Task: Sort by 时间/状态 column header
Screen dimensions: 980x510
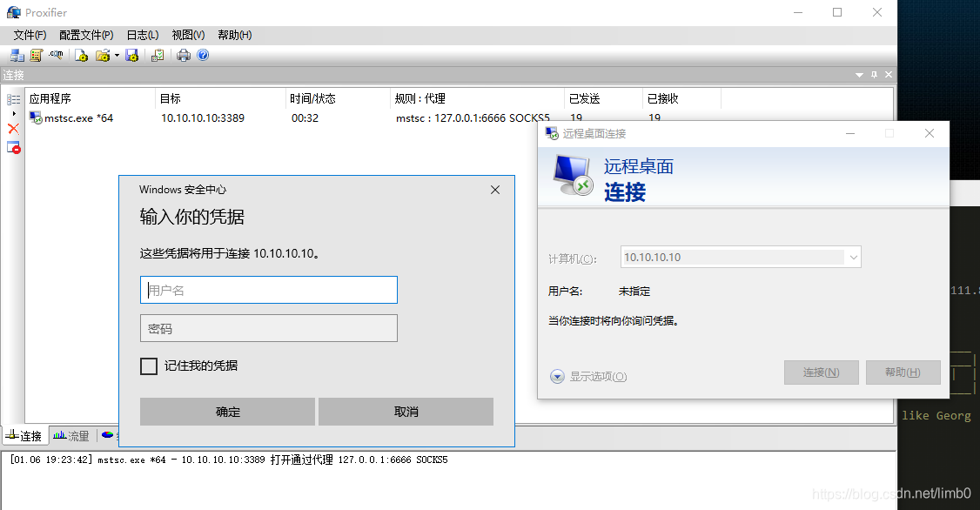Action: (338, 98)
